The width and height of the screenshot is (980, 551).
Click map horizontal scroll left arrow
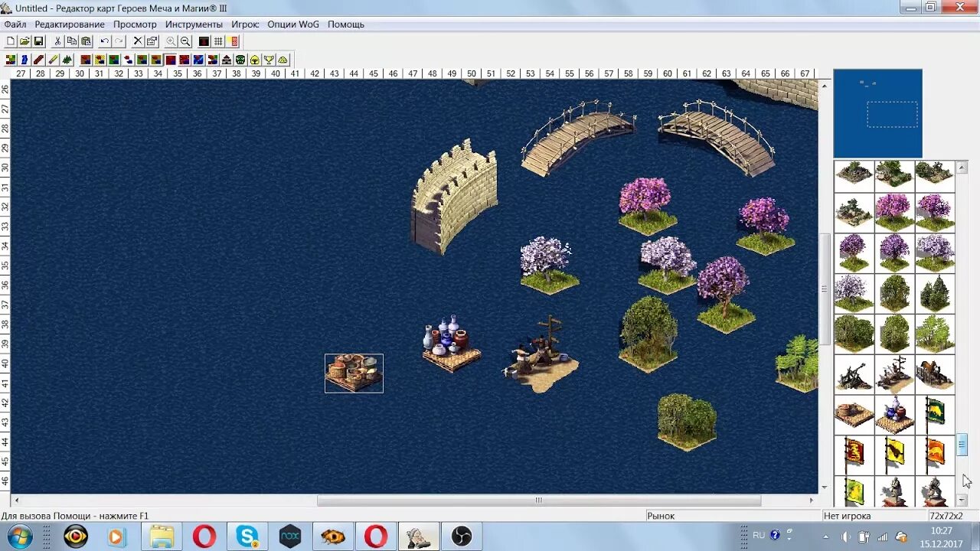[x=17, y=500]
